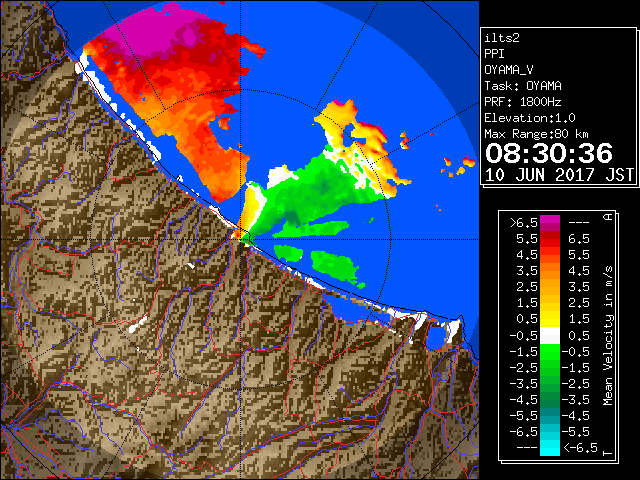
Task: Click the 'Task: OYAMA' line
Action: click(523, 86)
